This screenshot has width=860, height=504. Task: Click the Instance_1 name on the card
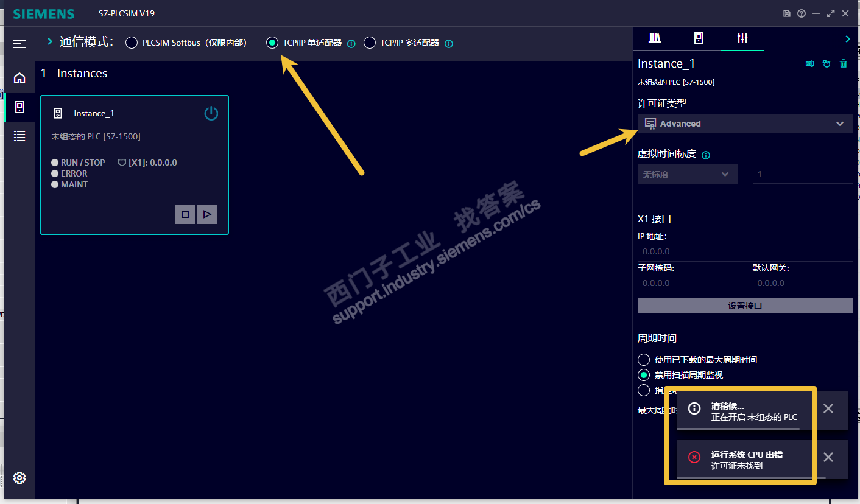point(94,113)
